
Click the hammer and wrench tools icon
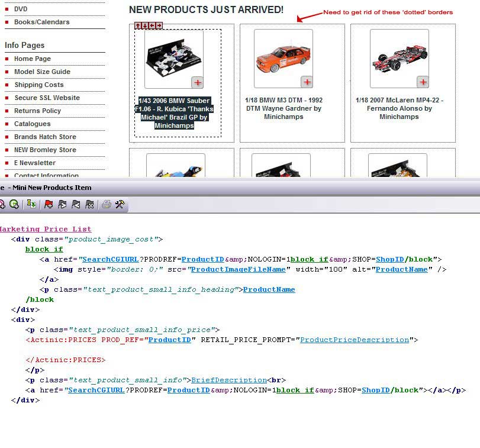tap(120, 204)
